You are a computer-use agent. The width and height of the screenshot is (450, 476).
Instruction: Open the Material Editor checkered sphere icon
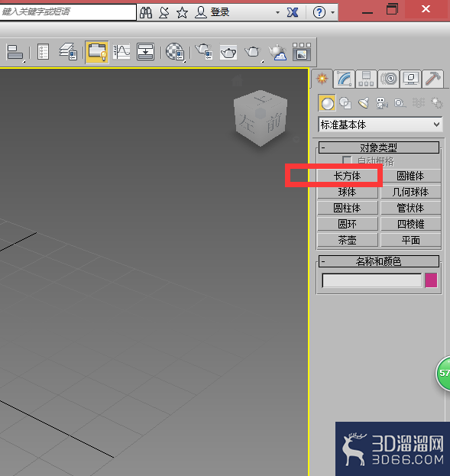175,51
